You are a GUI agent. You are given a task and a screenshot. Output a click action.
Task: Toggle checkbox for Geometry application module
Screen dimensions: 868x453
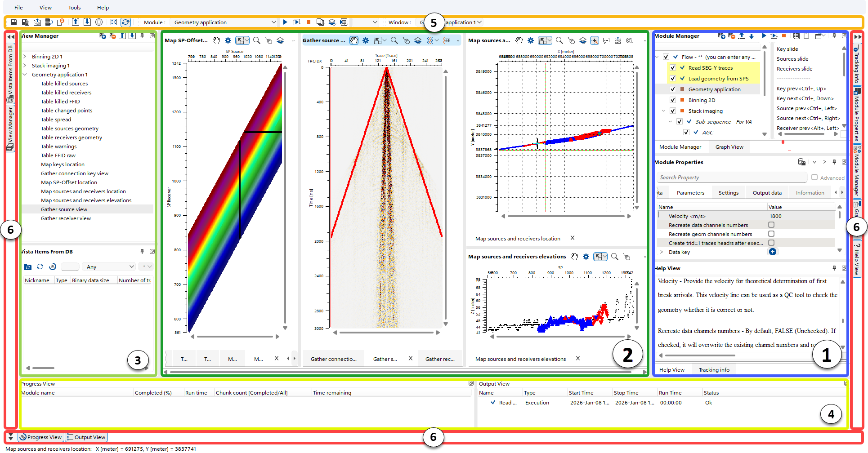point(673,89)
